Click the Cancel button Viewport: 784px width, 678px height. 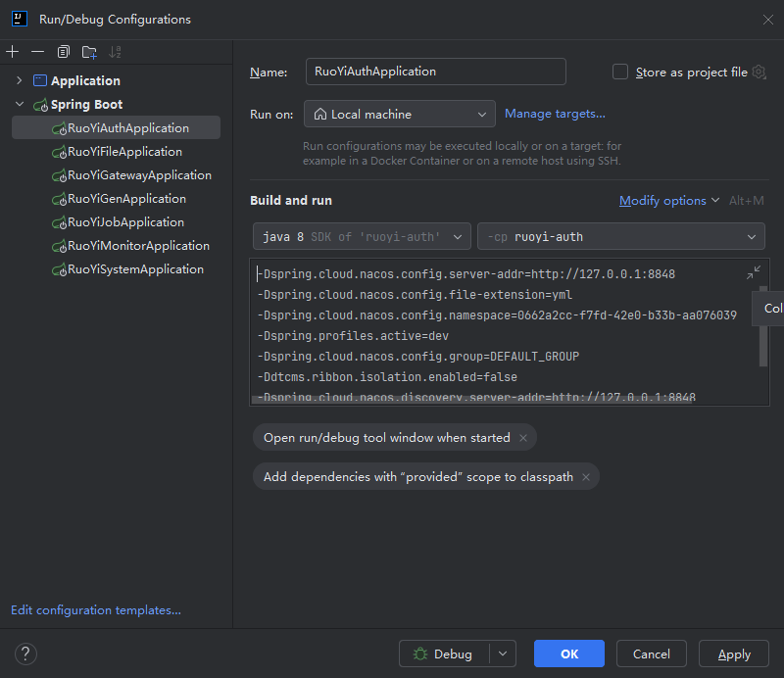click(x=651, y=654)
